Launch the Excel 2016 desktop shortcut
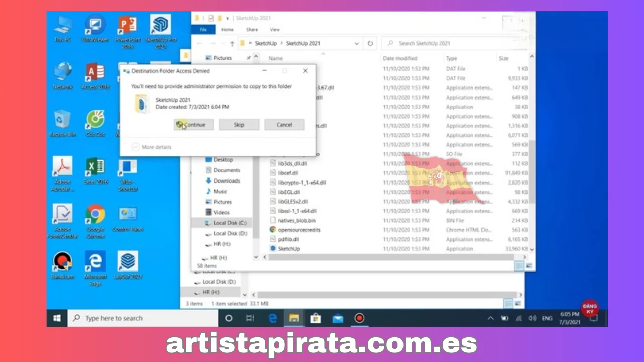Screen dimensions: 644x362 point(95,171)
